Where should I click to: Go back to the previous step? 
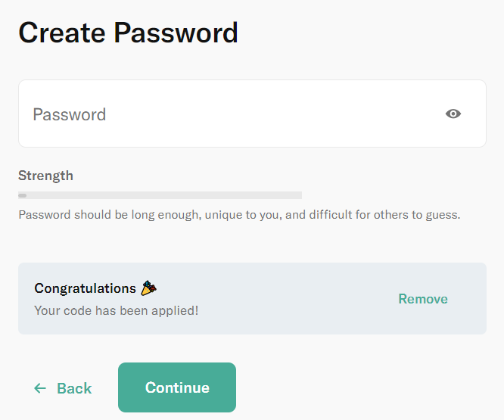[x=63, y=388]
